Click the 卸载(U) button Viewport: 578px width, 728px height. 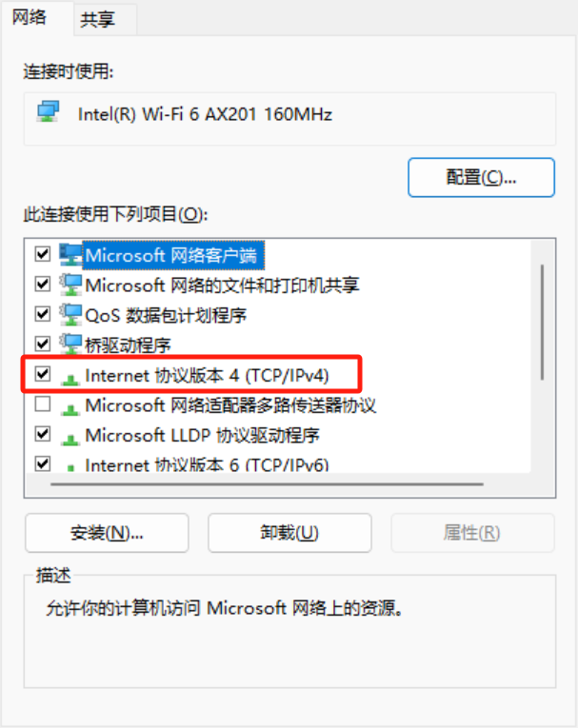[x=289, y=533]
